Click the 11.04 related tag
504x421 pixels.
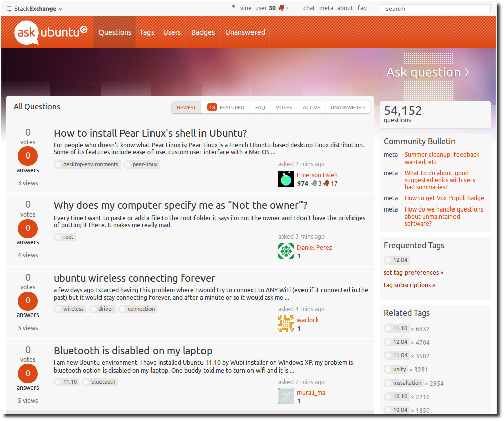click(x=396, y=355)
